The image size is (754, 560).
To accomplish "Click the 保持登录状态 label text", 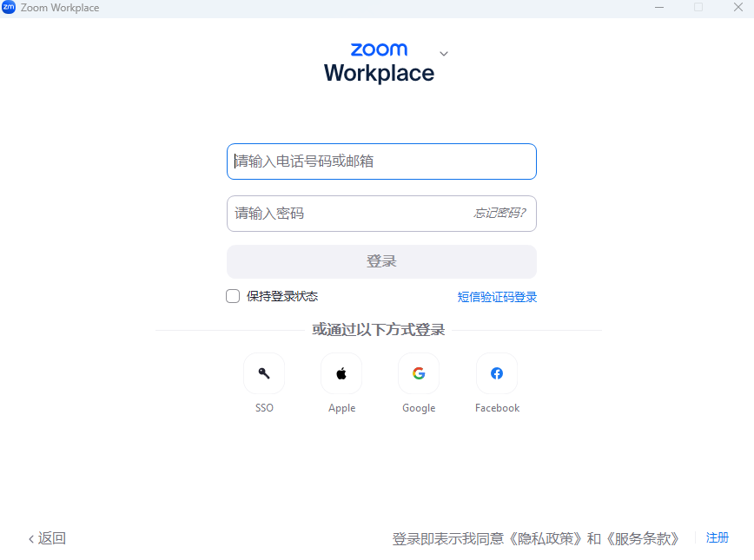I will tap(282, 296).
